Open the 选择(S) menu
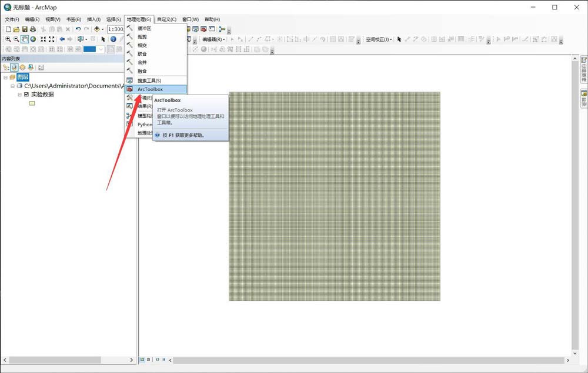Image resolution: width=588 pixels, height=373 pixels. click(x=113, y=19)
